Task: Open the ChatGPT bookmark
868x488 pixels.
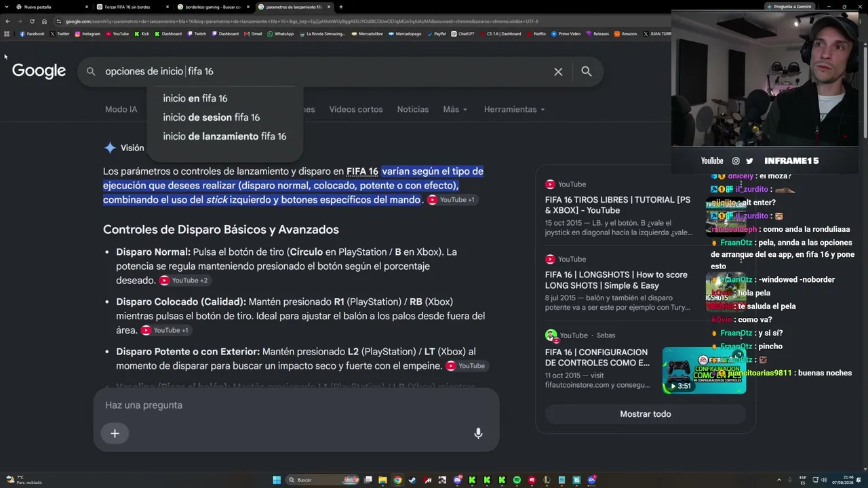Action: (x=462, y=34)
